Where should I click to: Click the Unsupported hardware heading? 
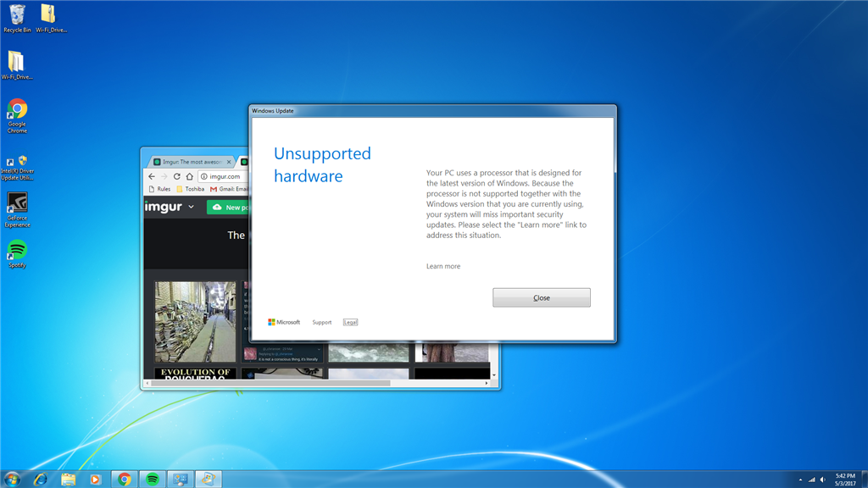coord(322,164)
